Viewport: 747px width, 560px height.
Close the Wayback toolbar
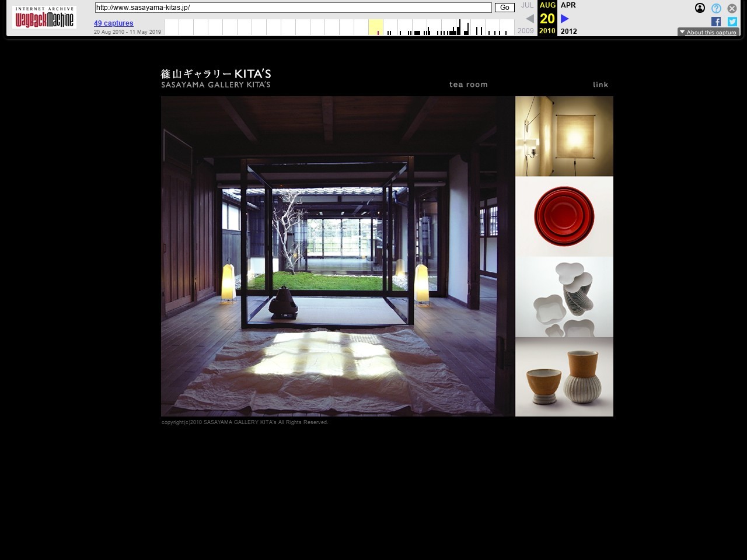point(732,8)
